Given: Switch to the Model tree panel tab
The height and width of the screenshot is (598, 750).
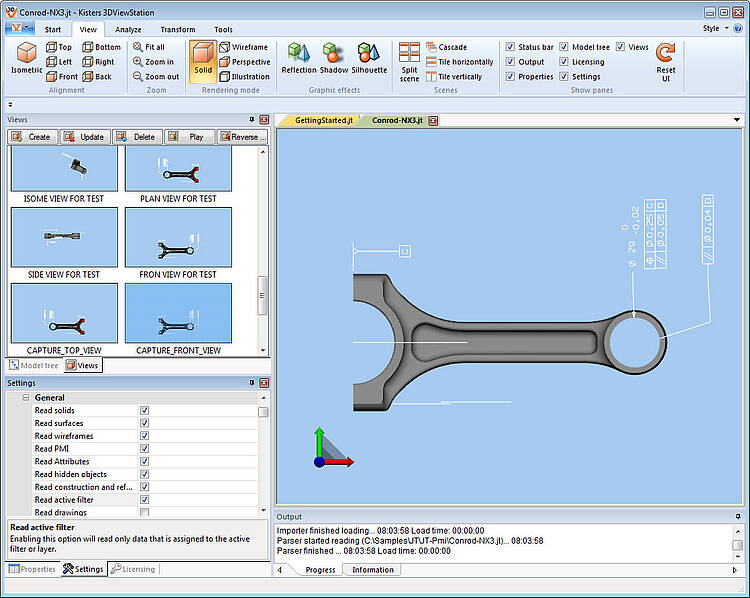Looking at the screenshot, I should point(34,365).
